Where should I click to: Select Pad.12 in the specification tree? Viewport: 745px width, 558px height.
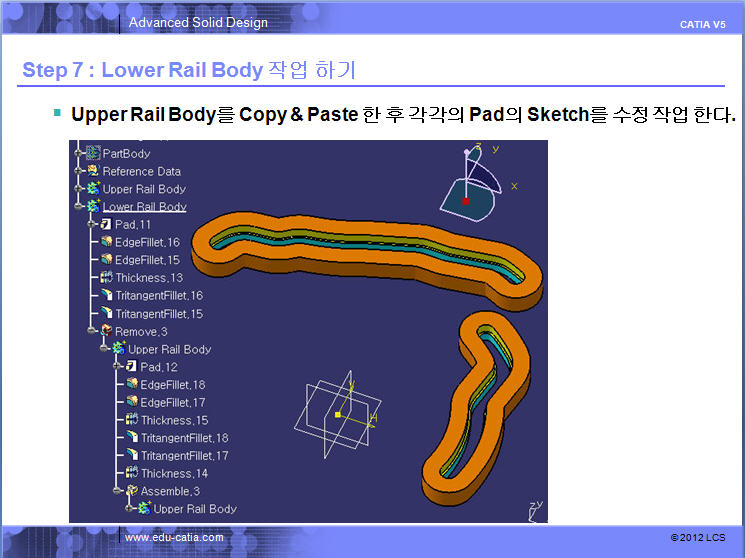[x=158, y=367]
